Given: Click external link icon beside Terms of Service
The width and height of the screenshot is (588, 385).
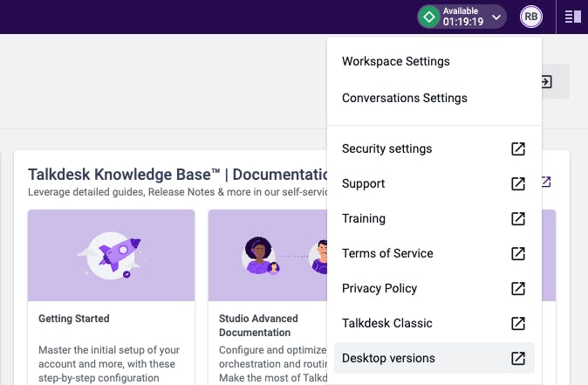Looking at the screenshot, I should click(518, 253).
